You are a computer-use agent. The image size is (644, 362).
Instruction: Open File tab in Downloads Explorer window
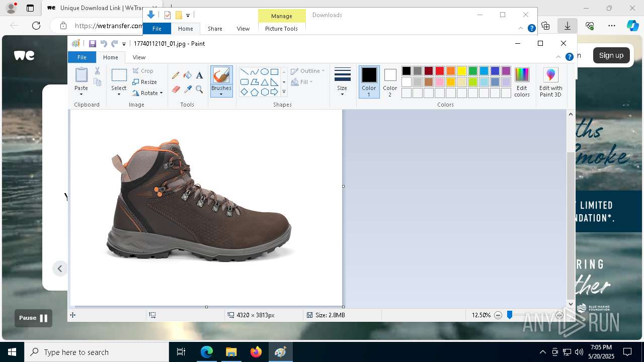tap(157, 29)
